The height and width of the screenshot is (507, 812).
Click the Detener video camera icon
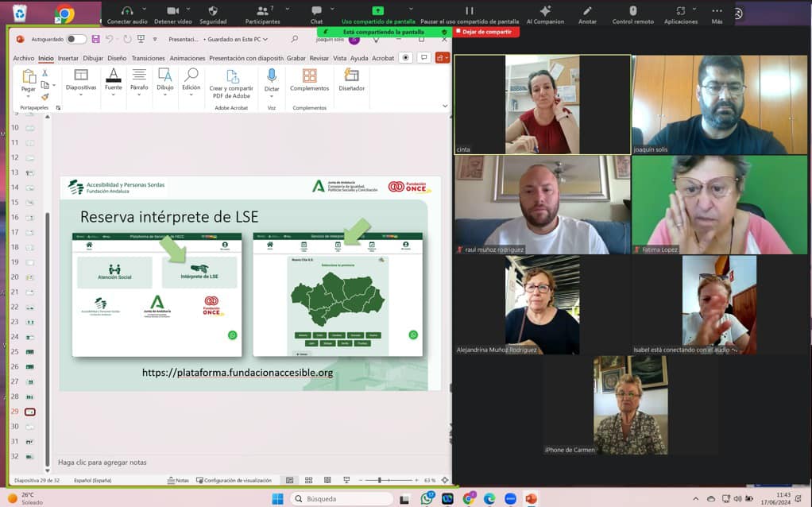[x=173, y=11]
